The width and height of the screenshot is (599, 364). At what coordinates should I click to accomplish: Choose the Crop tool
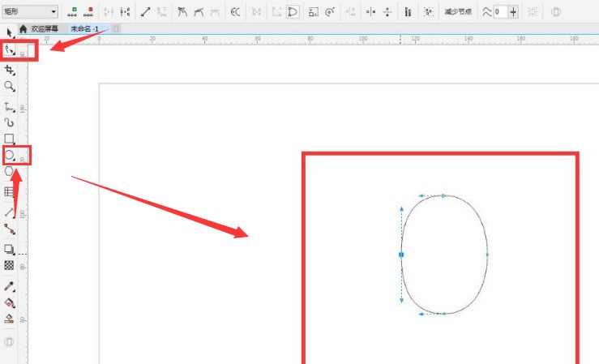10,70
